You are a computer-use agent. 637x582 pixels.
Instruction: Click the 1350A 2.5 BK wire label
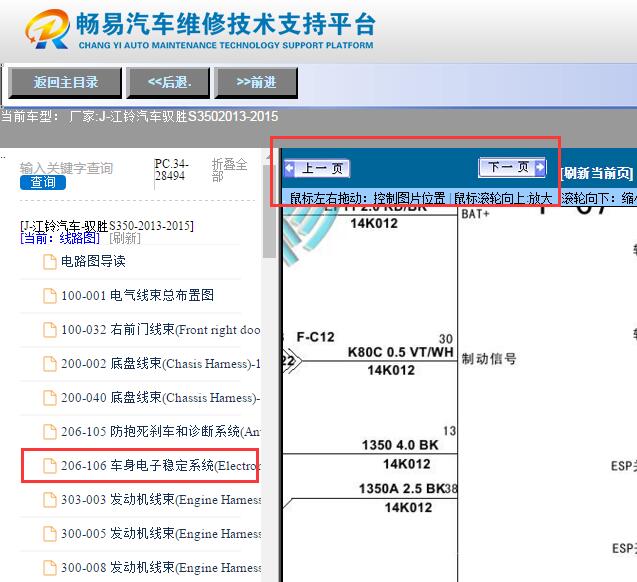pos(402,489)
